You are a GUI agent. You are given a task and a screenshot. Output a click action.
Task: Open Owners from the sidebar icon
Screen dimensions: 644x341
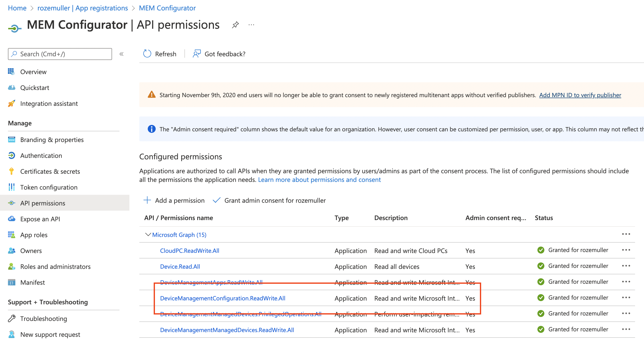coord(11,251)
